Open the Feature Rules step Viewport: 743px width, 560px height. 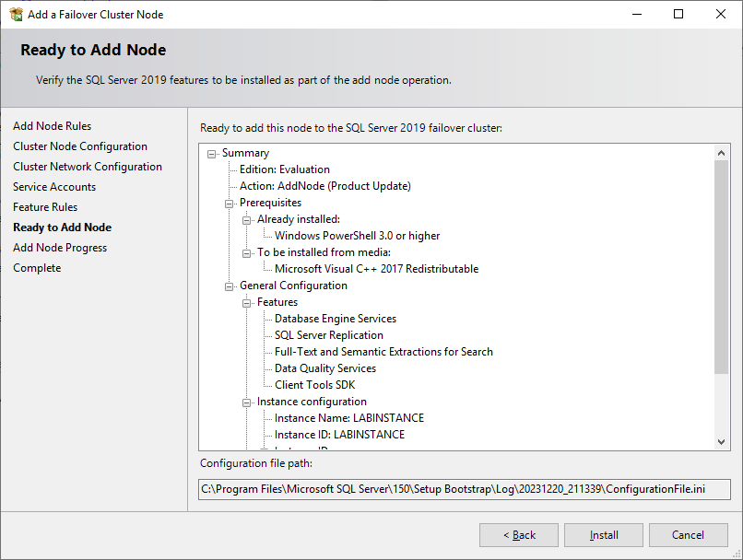click(45, 207)
